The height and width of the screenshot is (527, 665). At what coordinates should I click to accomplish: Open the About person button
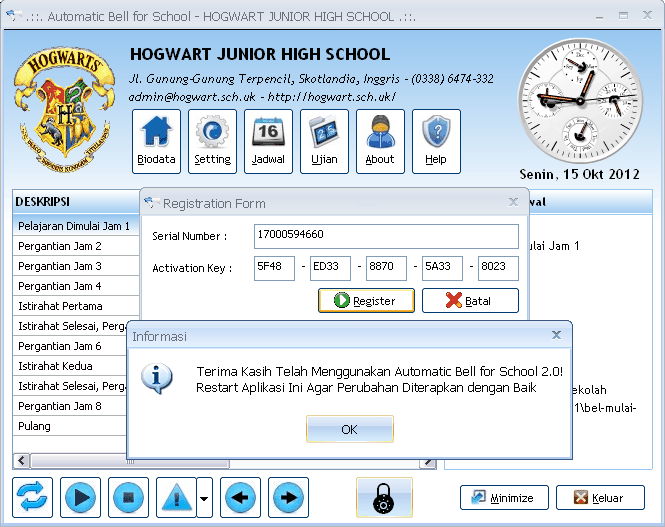coord(380,142)
